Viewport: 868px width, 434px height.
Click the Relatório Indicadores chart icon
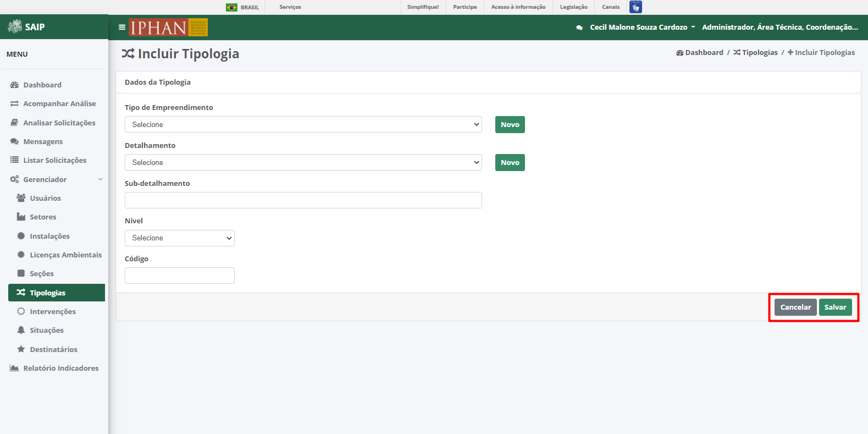(x=15, y=368)
